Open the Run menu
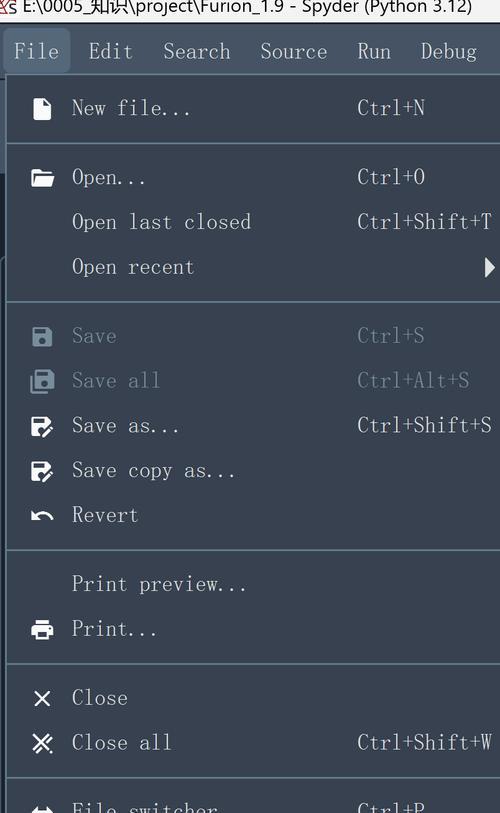Image resolution: width=500 pixels, height=813 pixels. pyautogui.click(x=374, y=51)
